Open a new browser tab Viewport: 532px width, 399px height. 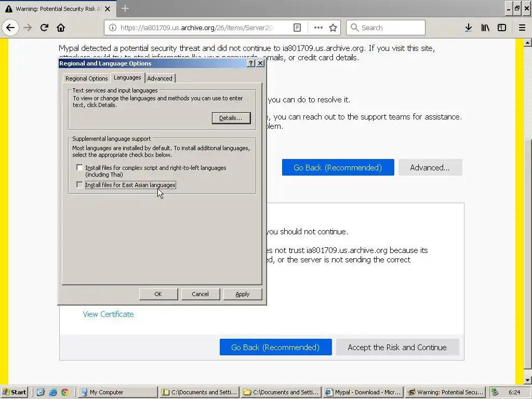pos(125,8)
